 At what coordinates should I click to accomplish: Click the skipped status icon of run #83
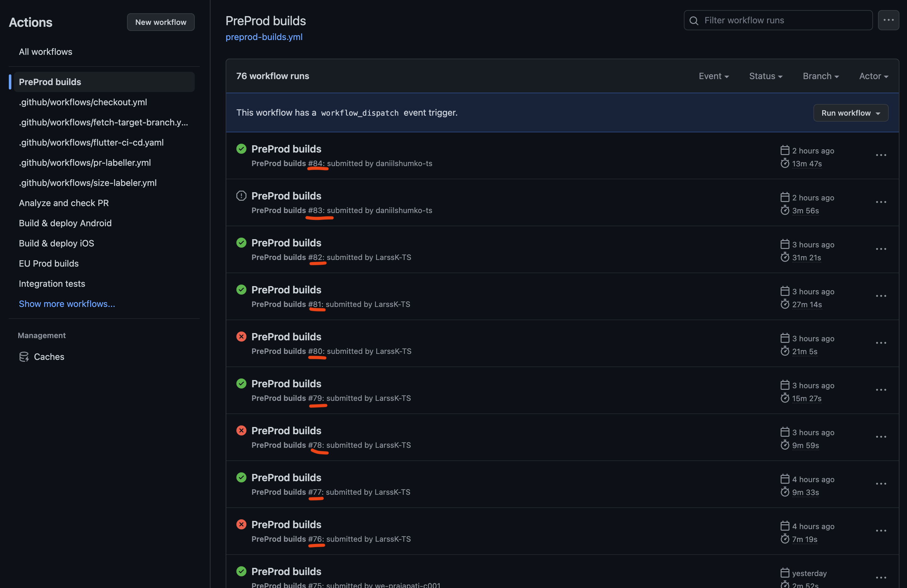pyautogui.click(x=241, y=195)
